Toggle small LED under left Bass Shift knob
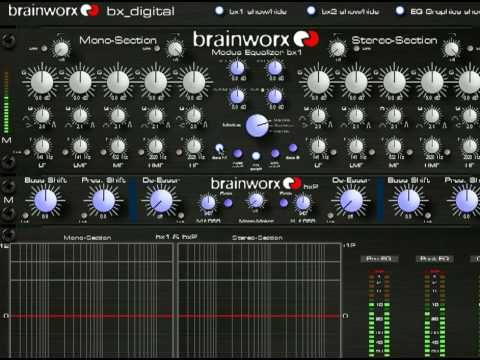This screenshot has width=480, height=360. (x=25, y=216)
